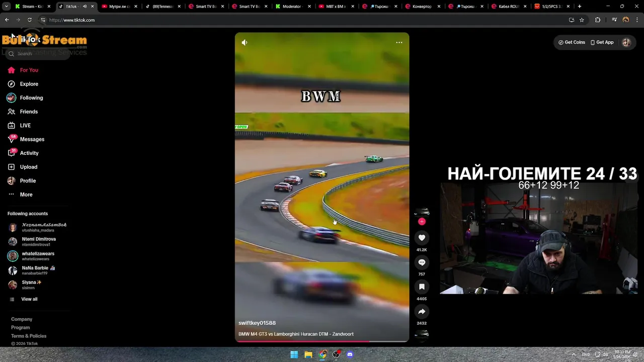The width and height of the screenshot is (644, 362).
Task: Open utushiaha_madara following account
Action: [38, 227]
